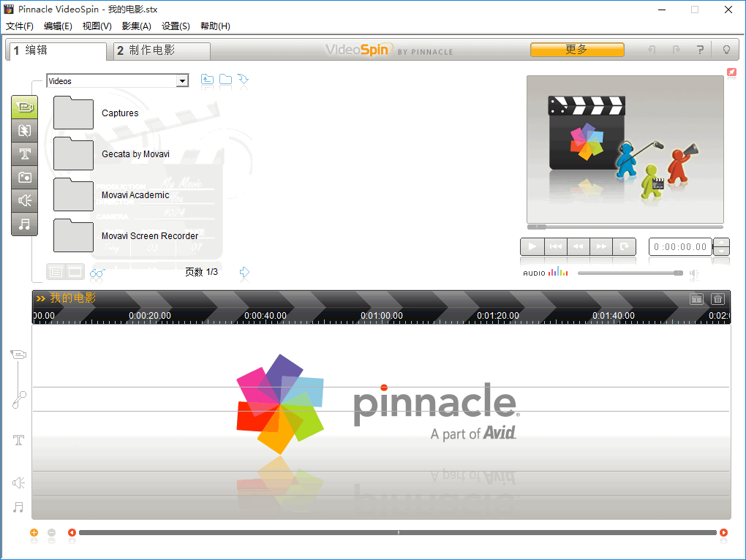
Task: Switch album to thumbnail icon view
Action: coord(75,272)
